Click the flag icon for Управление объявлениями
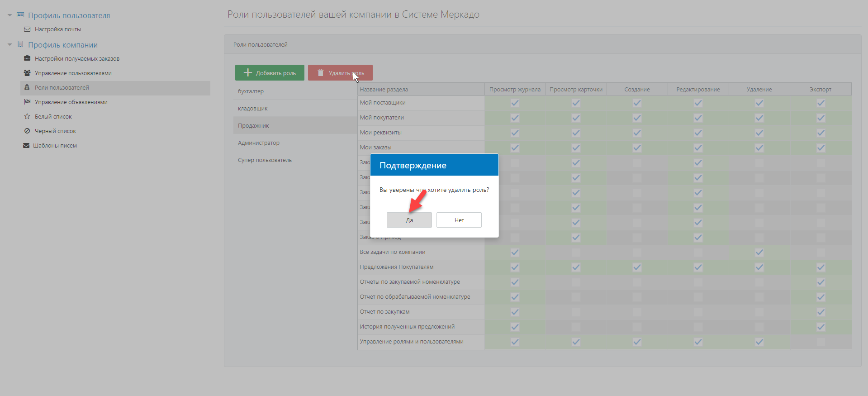 (x=27, y=102)
